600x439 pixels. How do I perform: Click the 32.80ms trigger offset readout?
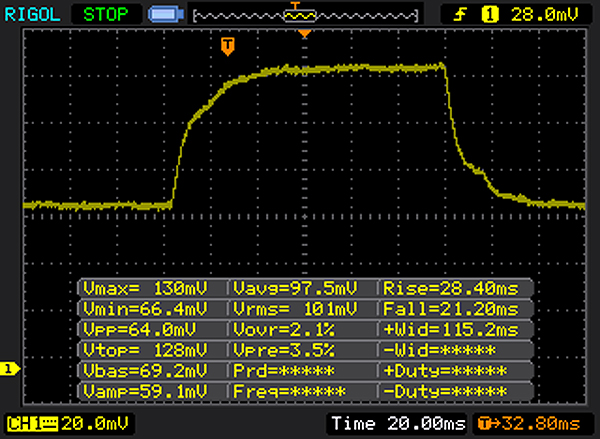point(530,424)
